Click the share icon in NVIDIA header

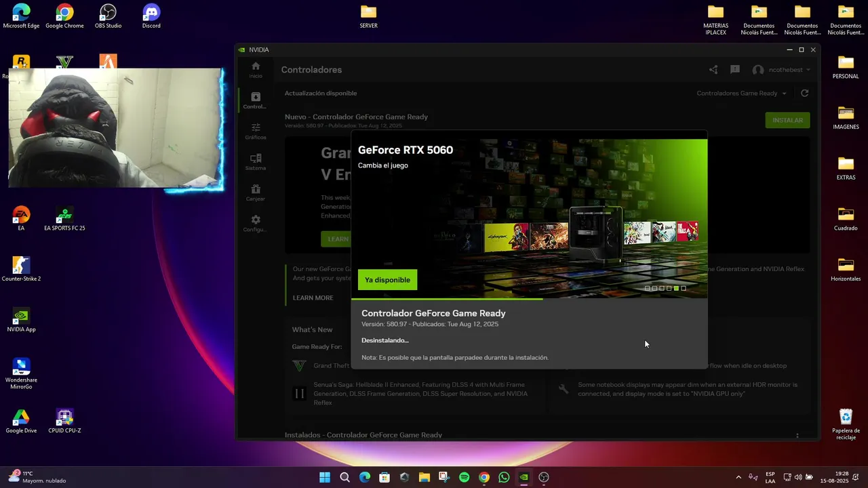[713, 70]
